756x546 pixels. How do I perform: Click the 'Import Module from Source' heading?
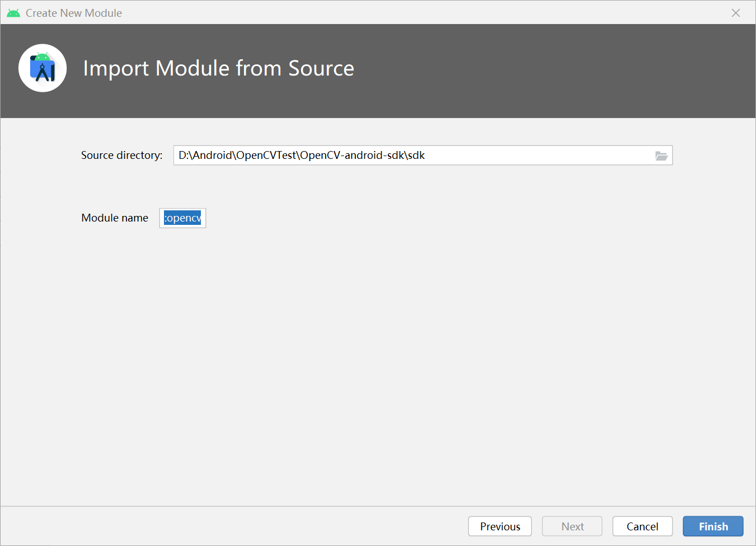click(x=218, y=68)
